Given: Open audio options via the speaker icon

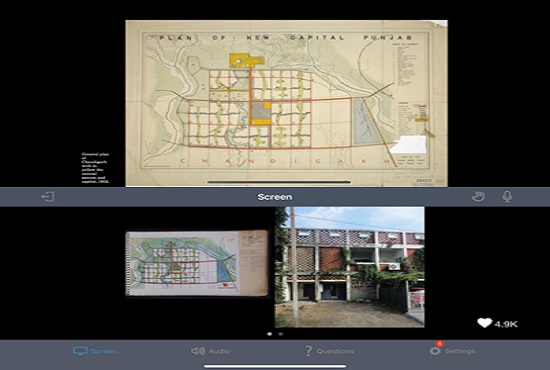Looking at the screenshot, I should 198,351.
